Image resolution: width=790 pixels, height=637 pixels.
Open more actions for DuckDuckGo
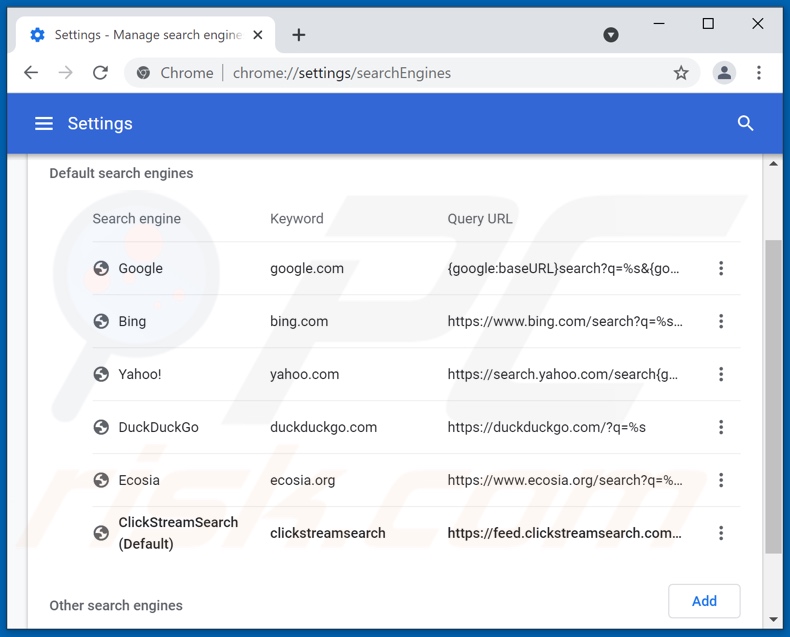coord(721,427)
